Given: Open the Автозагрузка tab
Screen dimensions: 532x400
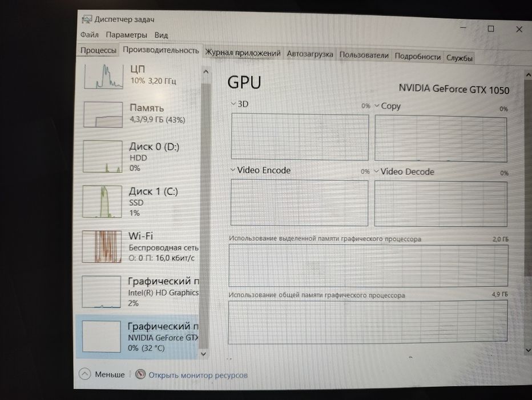Looking at the screenshot, I should (310, 54).
